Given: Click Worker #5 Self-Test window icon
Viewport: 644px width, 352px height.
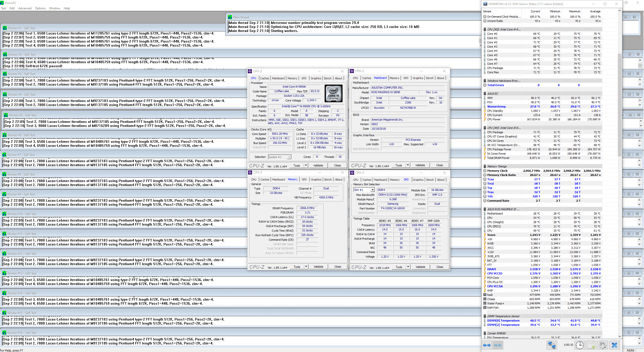Looking at the screenshot, I should coord(6,115).
